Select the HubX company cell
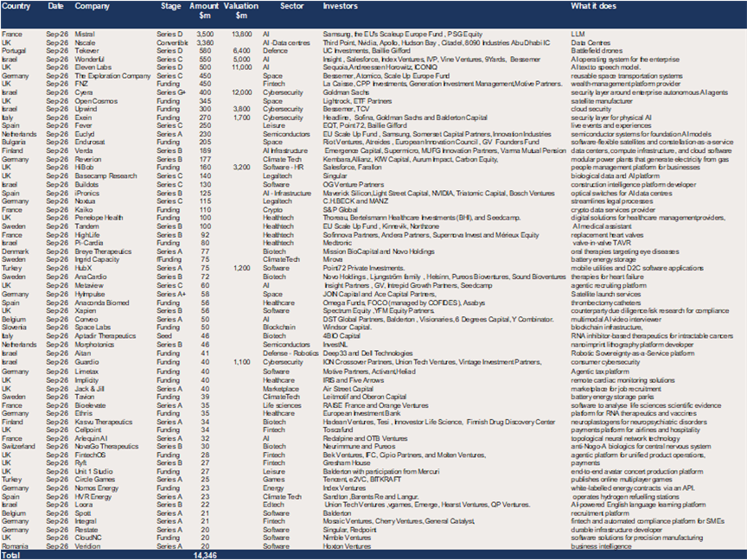 tap(83, 268)
